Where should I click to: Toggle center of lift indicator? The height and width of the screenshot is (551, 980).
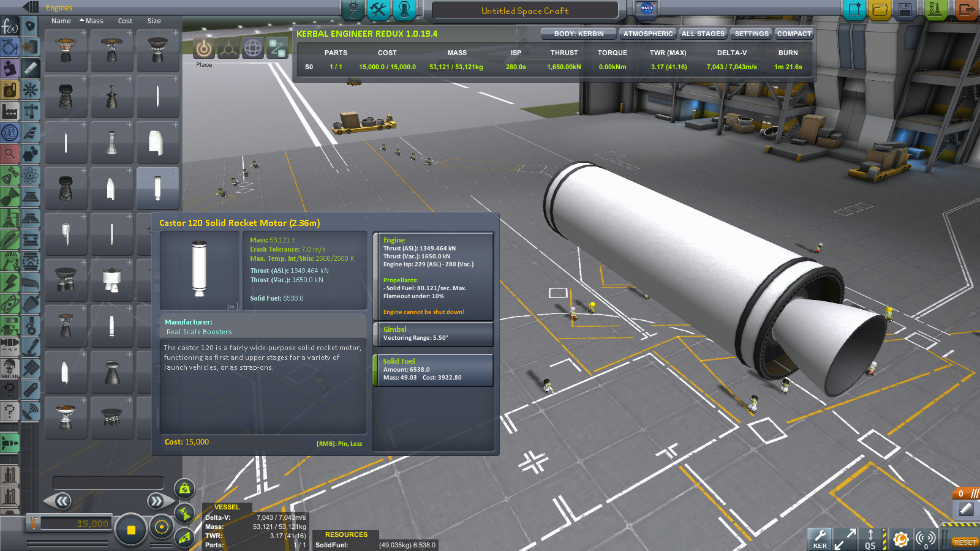point(185,538)
